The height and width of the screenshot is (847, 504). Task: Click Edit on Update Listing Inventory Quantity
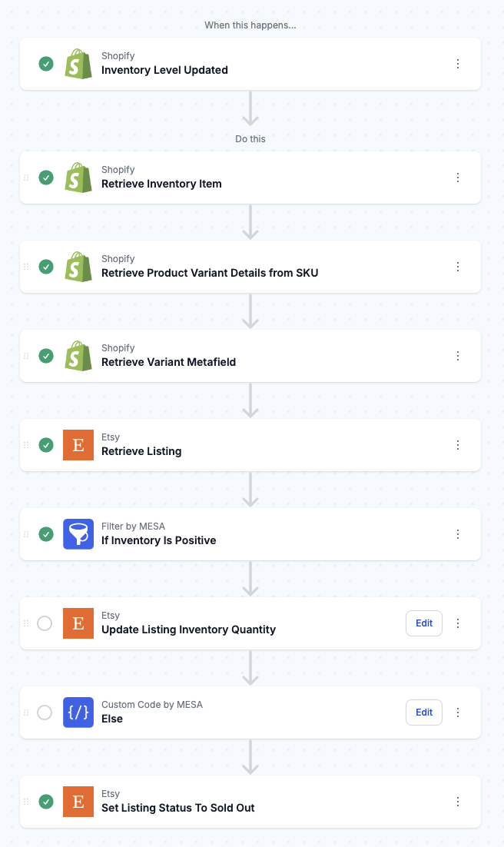click(x=424, y=623)
